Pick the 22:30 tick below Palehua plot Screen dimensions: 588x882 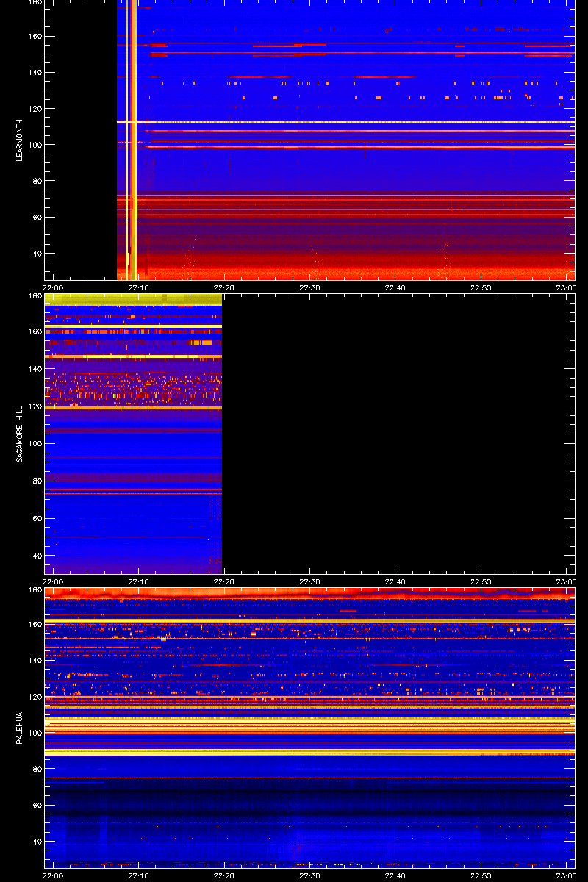[309, 875]
